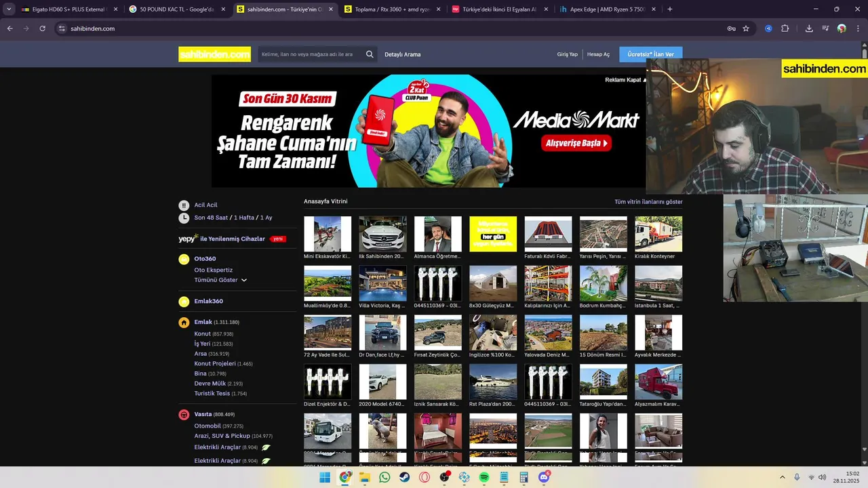Open the Otomobil category link
Viewport: 868px width, 488px height.
pos(208,426)
